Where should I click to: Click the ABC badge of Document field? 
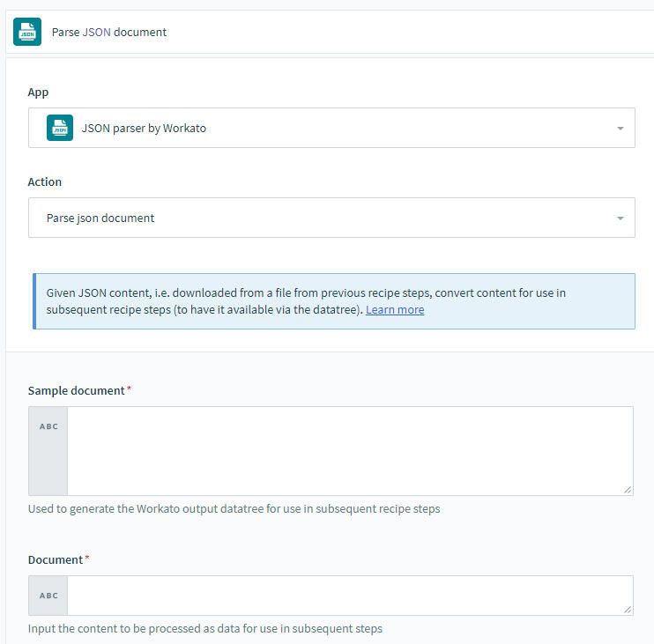pos(48,596)
